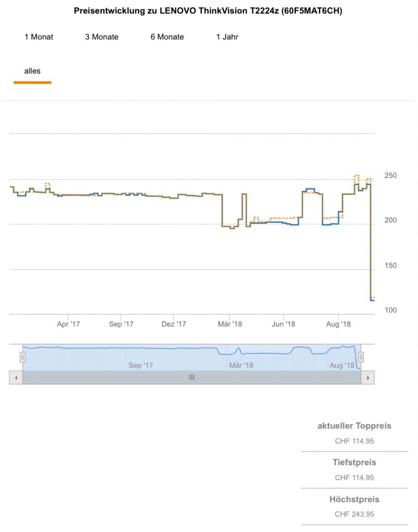Show the 6 Monate price history
This screenshot has width=418, height=532.
(167, 37)
